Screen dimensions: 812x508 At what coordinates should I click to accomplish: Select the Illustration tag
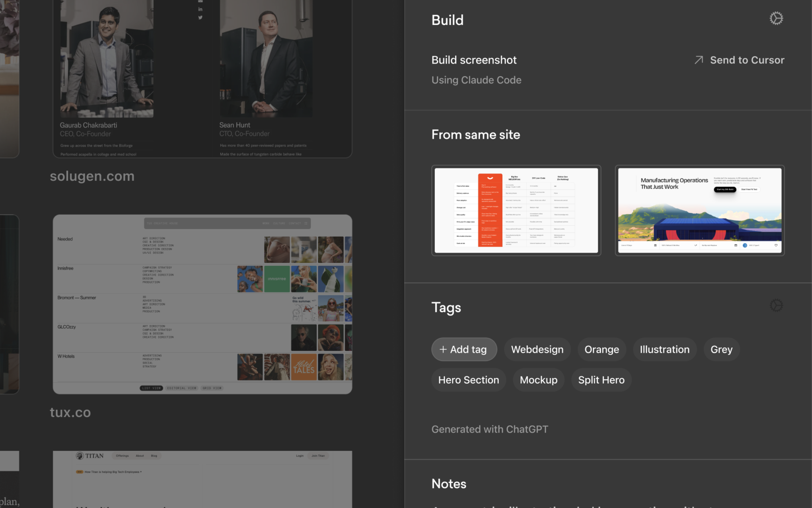[664, 349]
